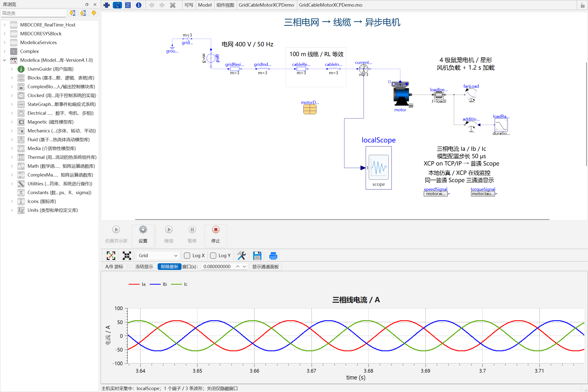Expand the Electrical library node
The width and height of the screenshot is (588, 392).
pos(12,113)
